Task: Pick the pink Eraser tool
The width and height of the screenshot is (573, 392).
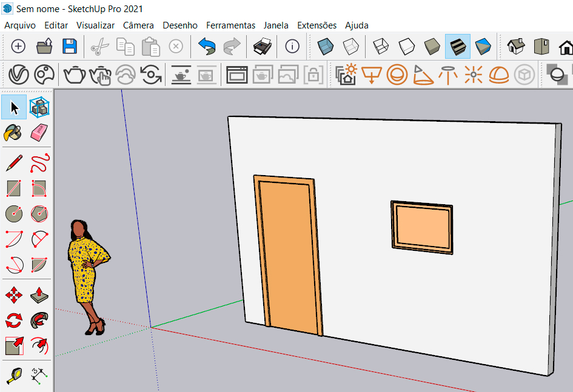Action: click(x=39, y=133)
